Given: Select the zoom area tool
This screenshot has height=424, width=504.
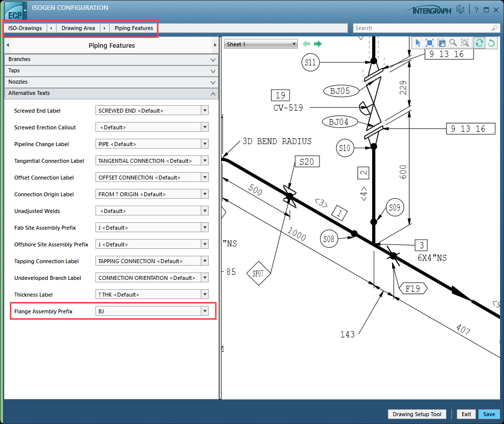Looking at the screenshot, I should point(465,43).
